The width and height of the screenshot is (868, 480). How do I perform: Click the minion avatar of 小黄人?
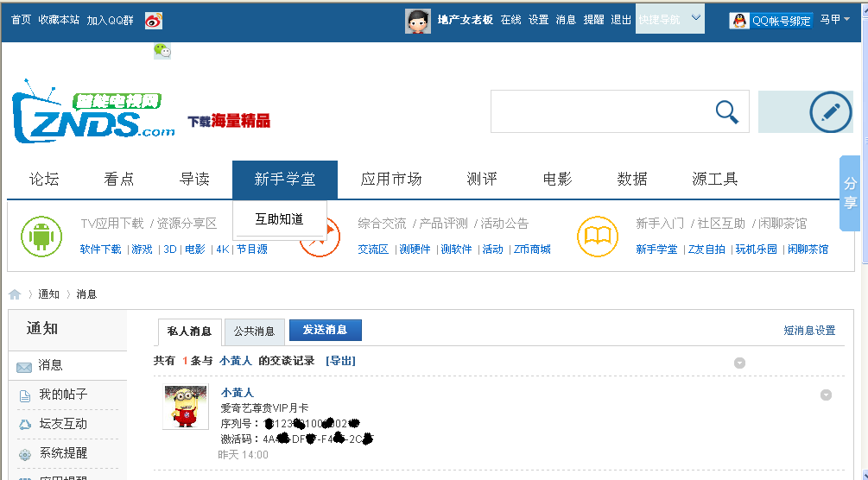point(186,407)
